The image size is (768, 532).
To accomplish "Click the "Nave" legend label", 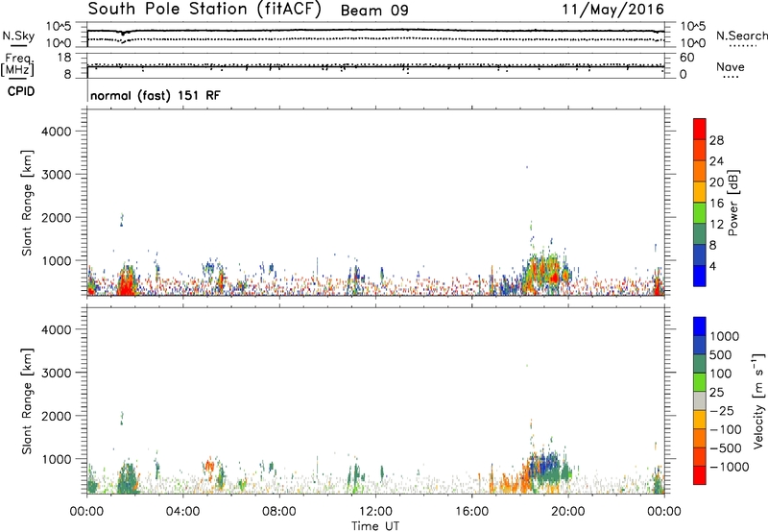I will [x=730, y=67].
